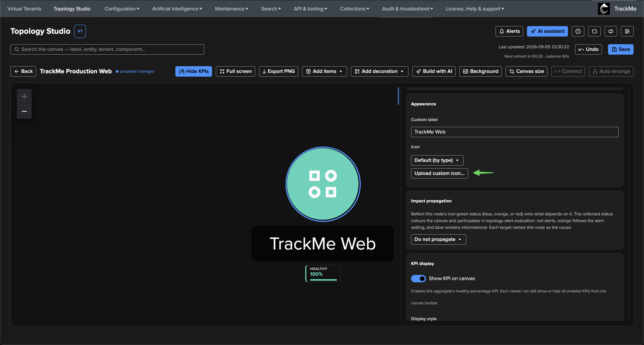The height and width of the screenshot is (345, 644).
Task: Click the TrackMe logo in the header
Action: [604, 9]
